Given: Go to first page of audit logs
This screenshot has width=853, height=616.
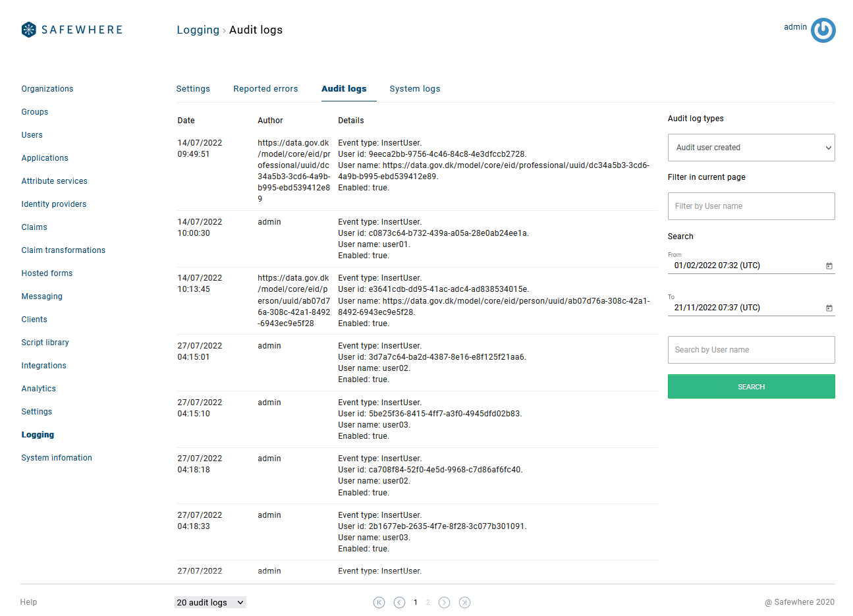Looking at the screenshot, I should click(379, 602).
